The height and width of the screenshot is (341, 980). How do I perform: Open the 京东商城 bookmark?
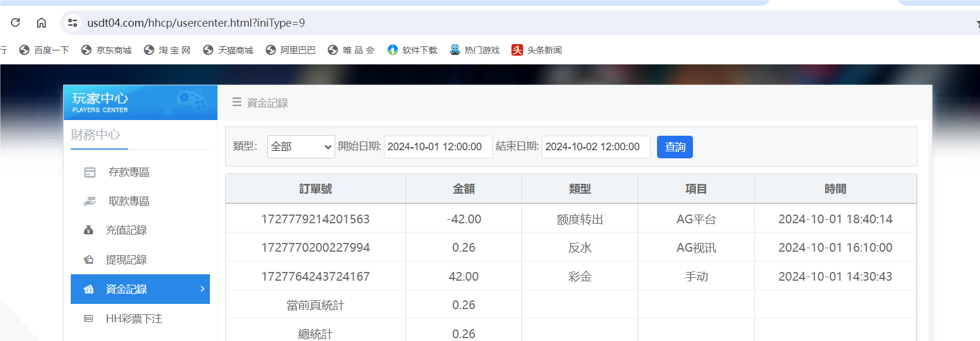tap(107, 50)
